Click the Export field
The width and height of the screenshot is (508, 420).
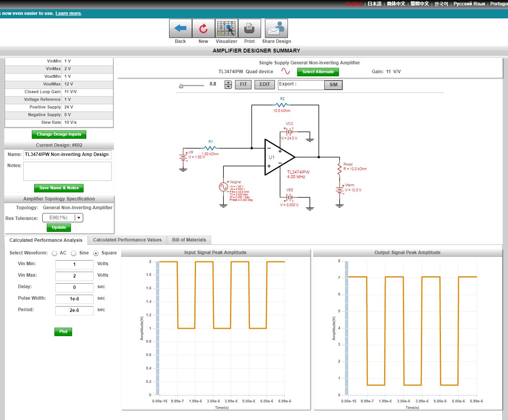click(301, 85)
